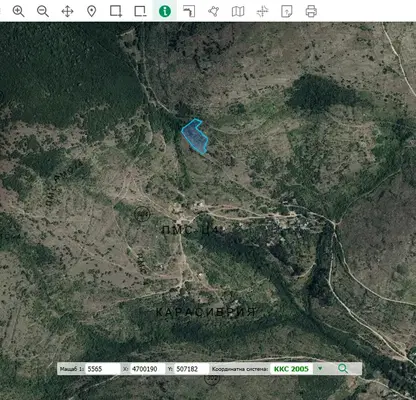Toggle the green info identify tool
This screenshot has height=400, width=416.
(165, 11)
